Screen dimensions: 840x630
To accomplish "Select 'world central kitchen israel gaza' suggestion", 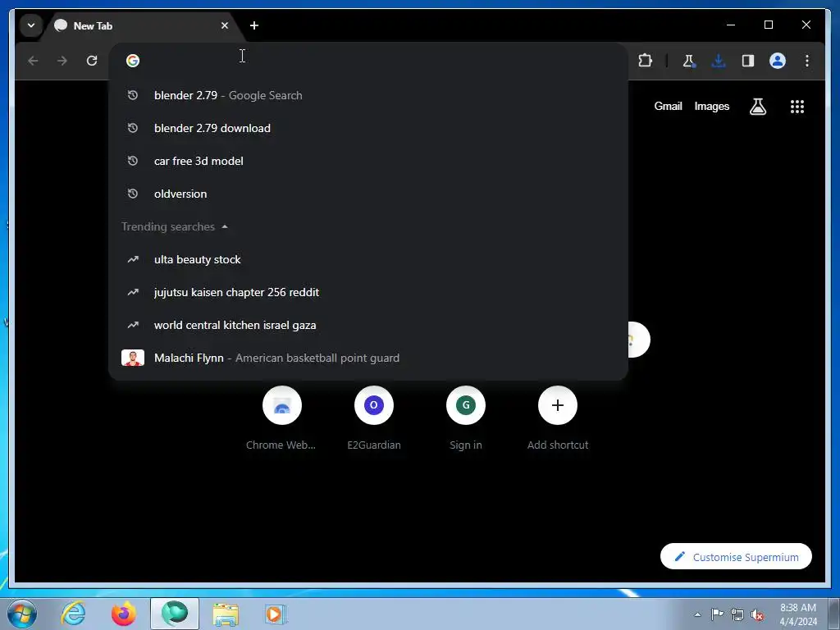I will pos(368,325).
